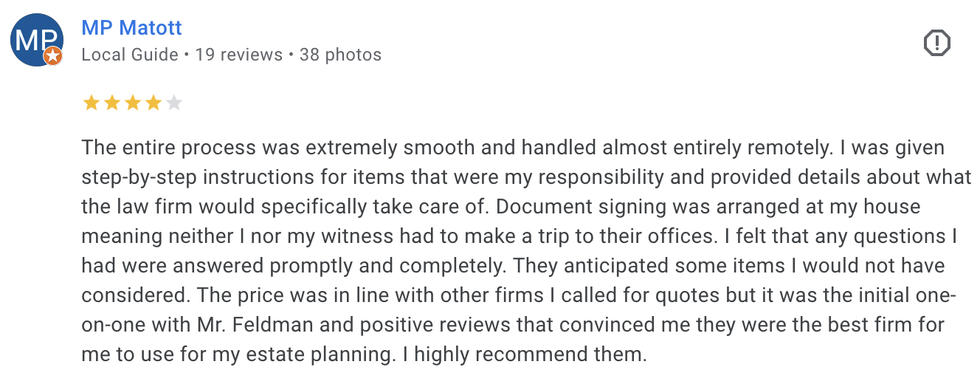Select the second gold rating star
Image resolution: width=980 pixels, height=384 pixels.
pos(111,103)
